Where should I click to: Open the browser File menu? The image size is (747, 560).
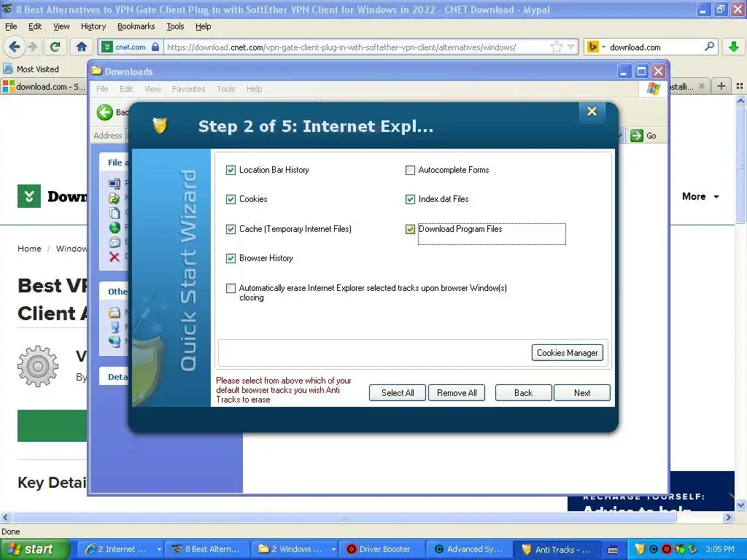click(x=11, y=26)
